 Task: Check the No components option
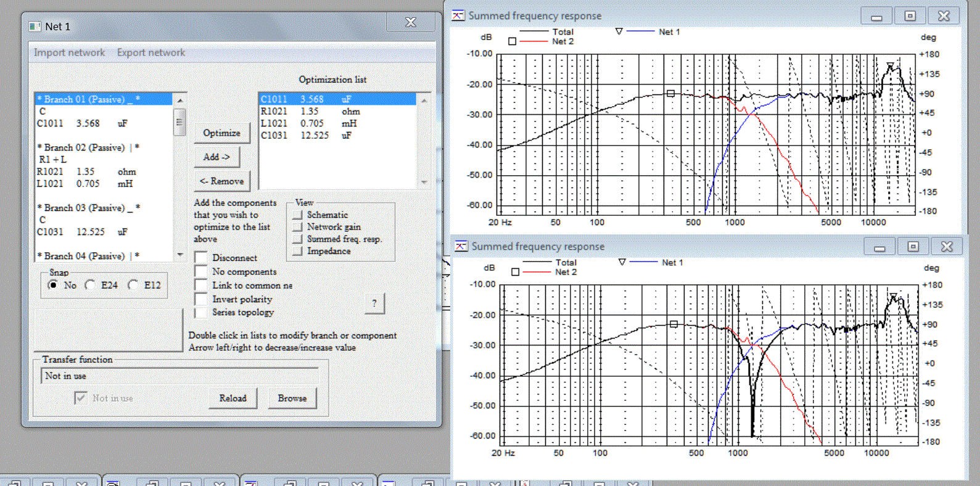click(200, 271)
